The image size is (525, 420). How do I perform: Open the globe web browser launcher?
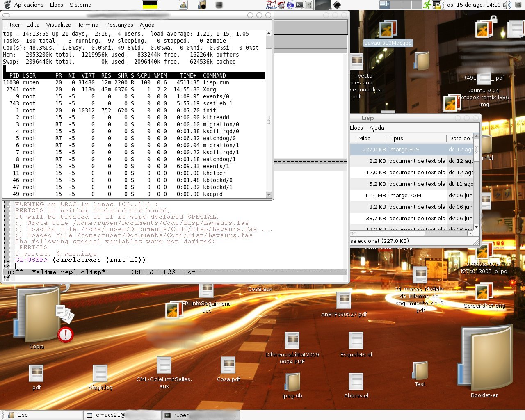290,5
